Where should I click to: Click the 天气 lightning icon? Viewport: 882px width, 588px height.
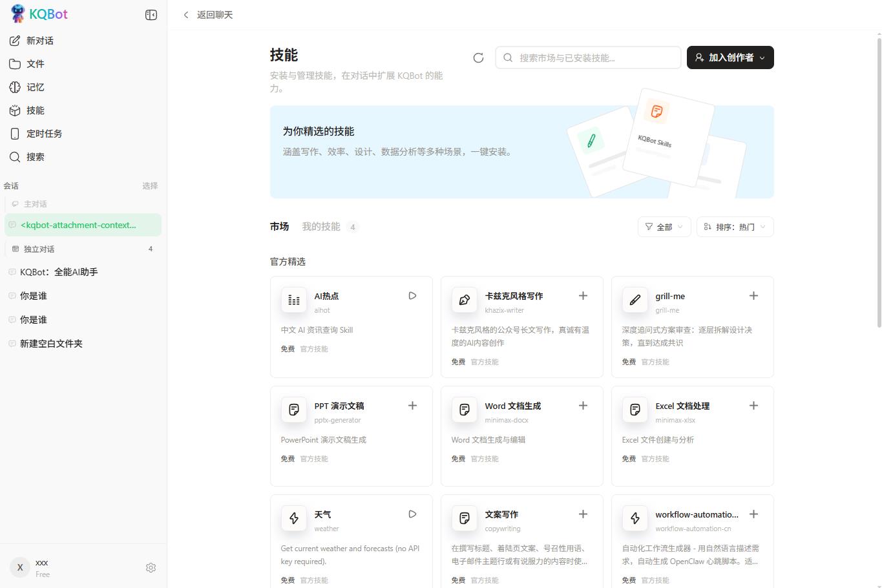[x=294, y=518]
